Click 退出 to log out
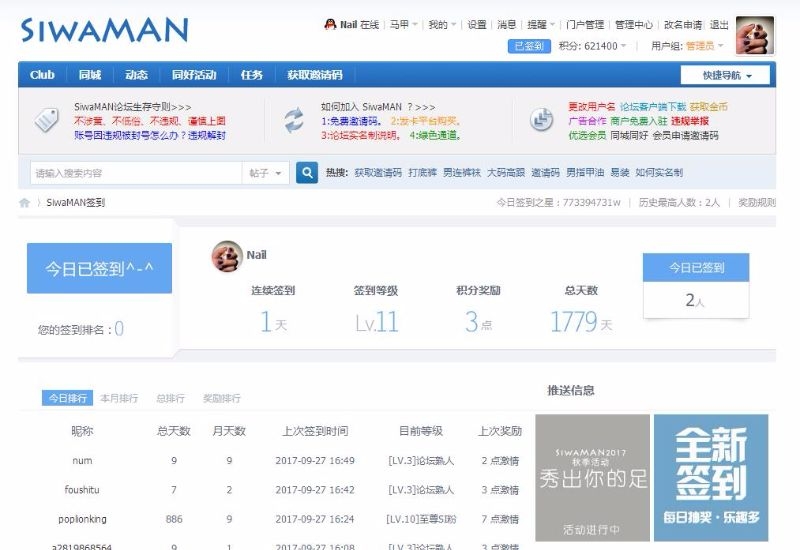This screenshot has height=550, width=800. tap(719, 24)
